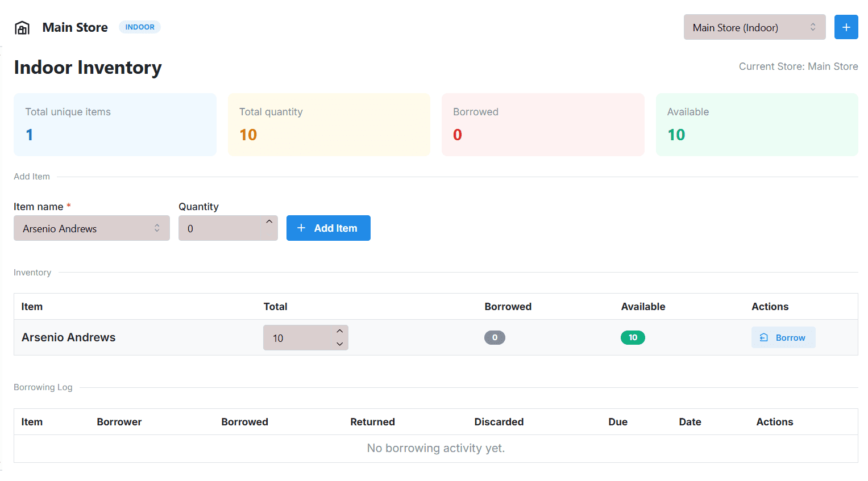Click the chevron icons on store selector
This screenshot has width=868, height=481.
814,27
